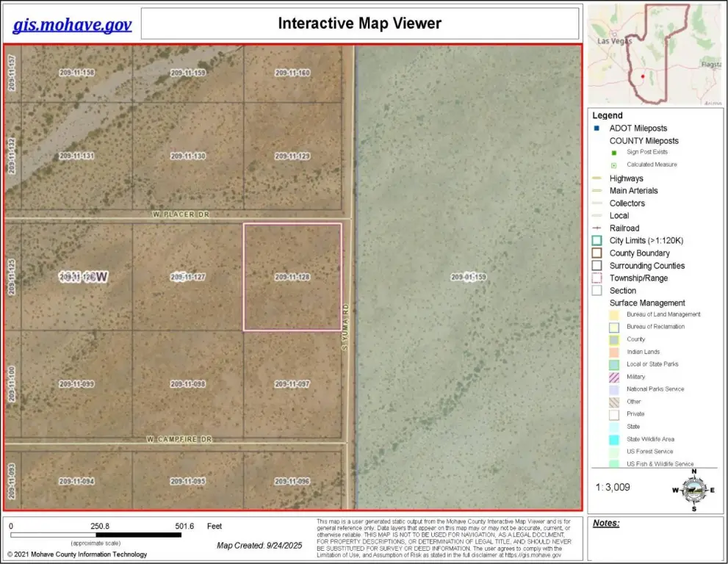Click the overview locator map thumbnail
Image resolution: width=728 pixels, height=564 pixels.
click(x=655, y=55)
